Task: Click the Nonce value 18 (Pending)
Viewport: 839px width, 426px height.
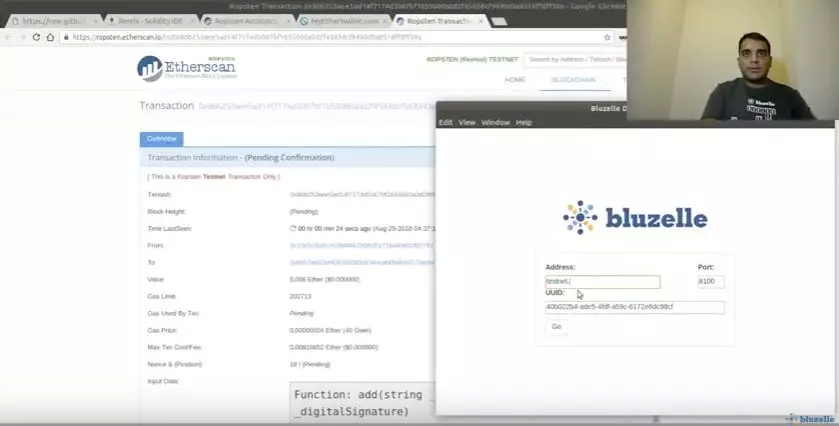Action: tap(310, 364)
